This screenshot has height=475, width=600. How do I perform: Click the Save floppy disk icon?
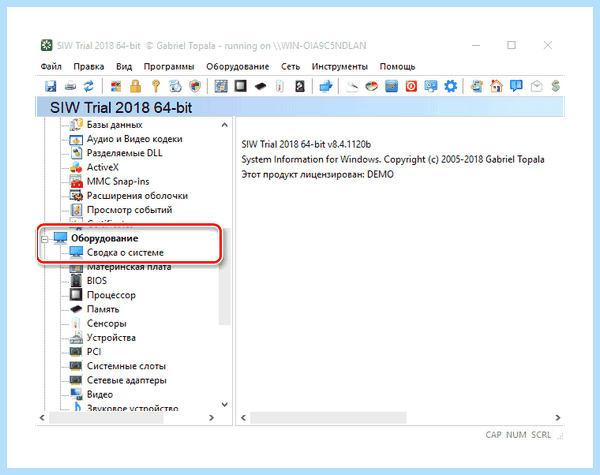tap(51, 86)
